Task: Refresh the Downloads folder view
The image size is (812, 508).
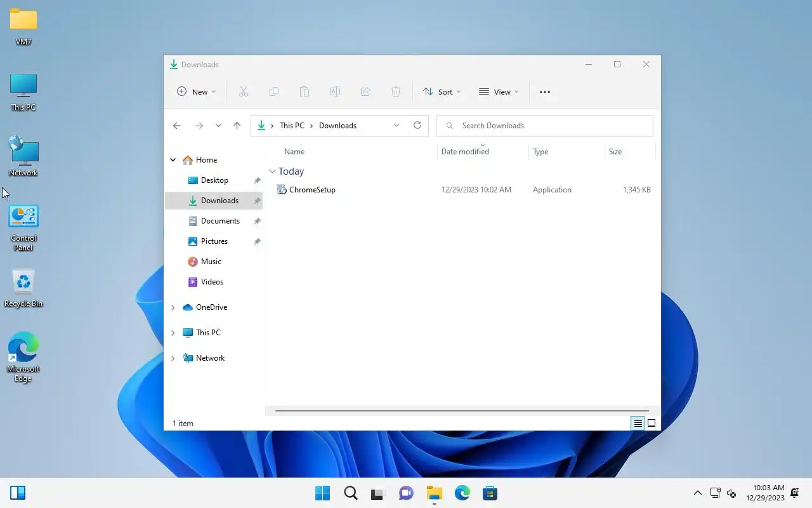Action: pyautogui.click(x=417, y=125)
